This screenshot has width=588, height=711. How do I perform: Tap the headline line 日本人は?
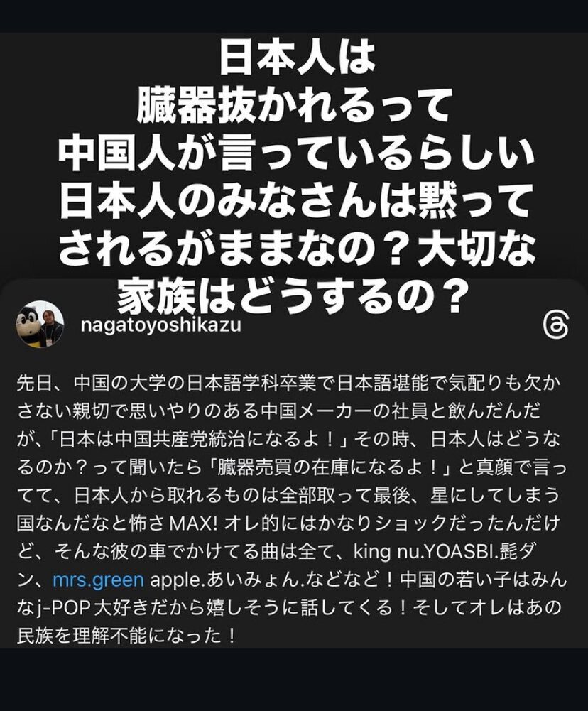(298, 59)
